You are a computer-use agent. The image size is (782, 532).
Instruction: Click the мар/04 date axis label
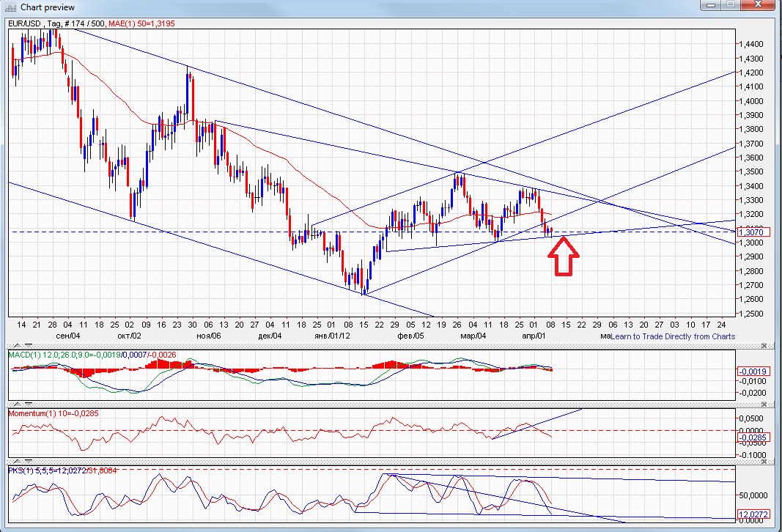tap(473, 336)
